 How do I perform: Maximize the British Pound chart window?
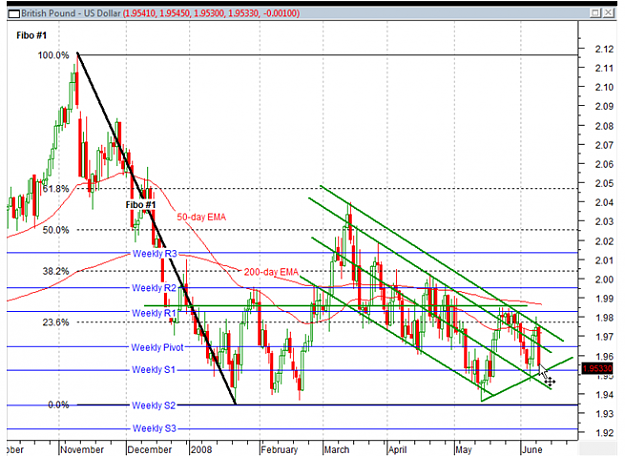pos(595,13)
